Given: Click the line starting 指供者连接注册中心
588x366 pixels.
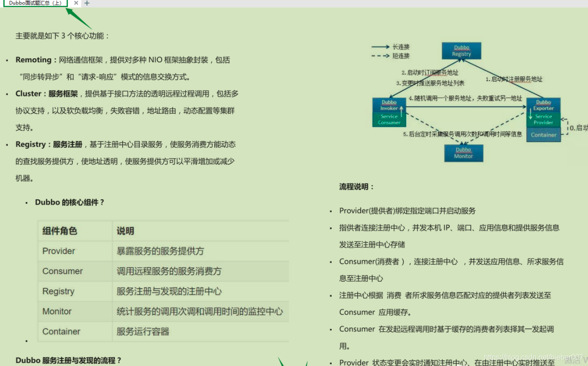Looking at the screenshot, I should (x=449, y=228).
